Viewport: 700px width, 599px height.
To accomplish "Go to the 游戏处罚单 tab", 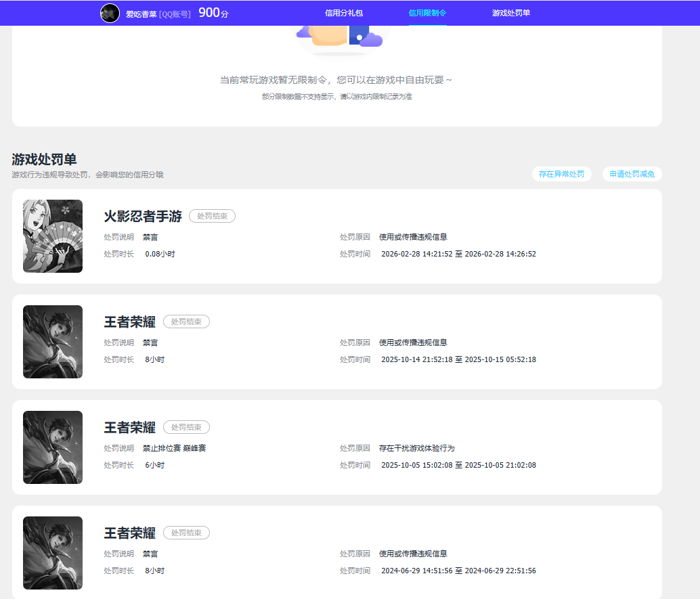I will pos(510,13).
